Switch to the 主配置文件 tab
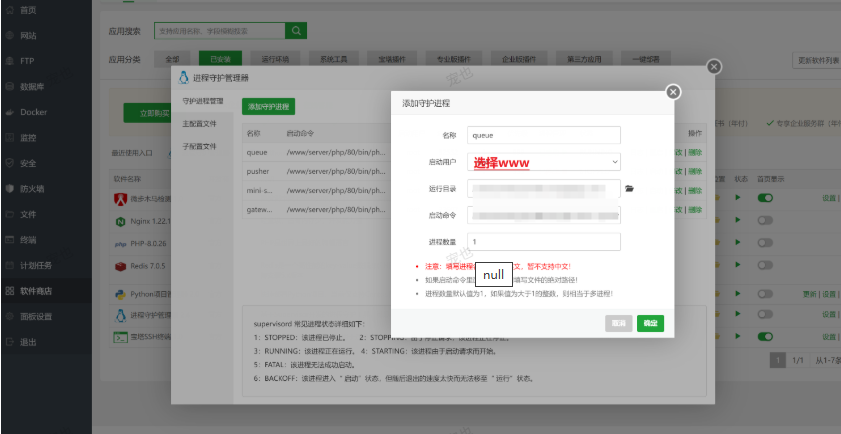The image size is (841, 434). pyautogui.click(x=200, y=123)
